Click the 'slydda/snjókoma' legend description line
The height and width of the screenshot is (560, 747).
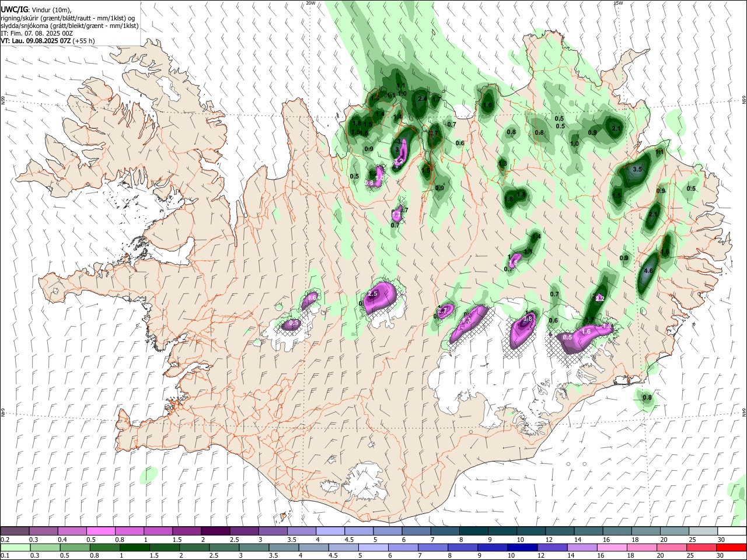[x=69, y=26]
